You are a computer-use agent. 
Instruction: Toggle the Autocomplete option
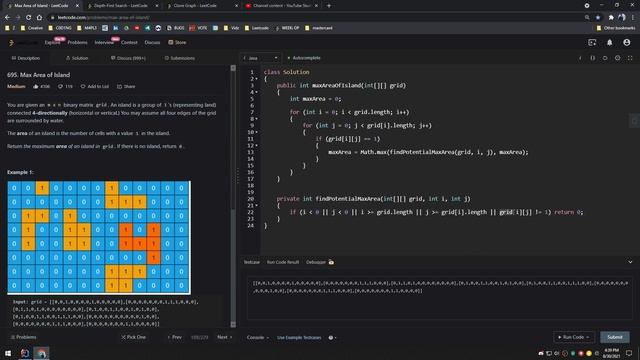pyautogui.click(x=304, y=58)
